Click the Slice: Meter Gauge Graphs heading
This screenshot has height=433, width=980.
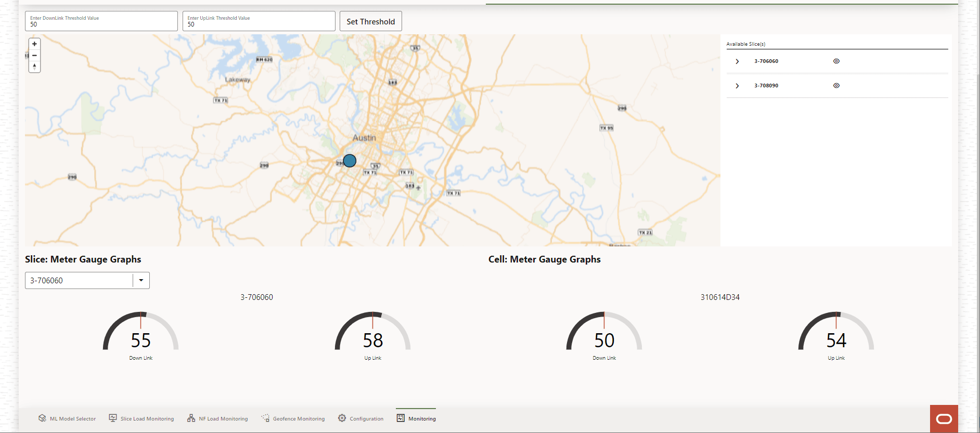(x=83, y=259)
